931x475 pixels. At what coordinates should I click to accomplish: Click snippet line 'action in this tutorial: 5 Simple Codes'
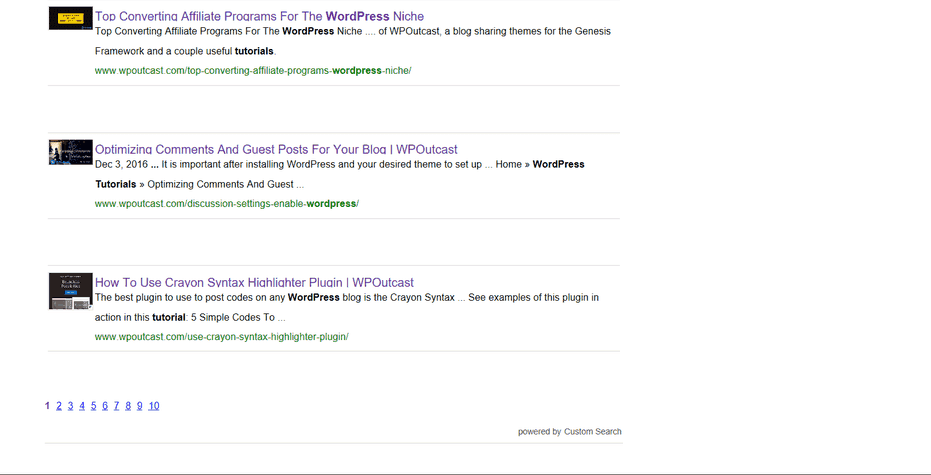[x=190, y=318]
